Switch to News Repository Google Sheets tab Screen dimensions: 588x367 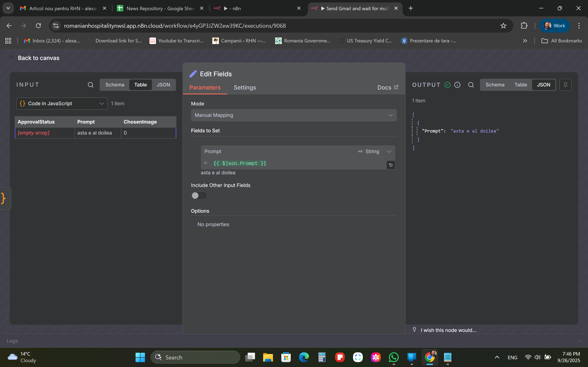(x=160, y=9)
